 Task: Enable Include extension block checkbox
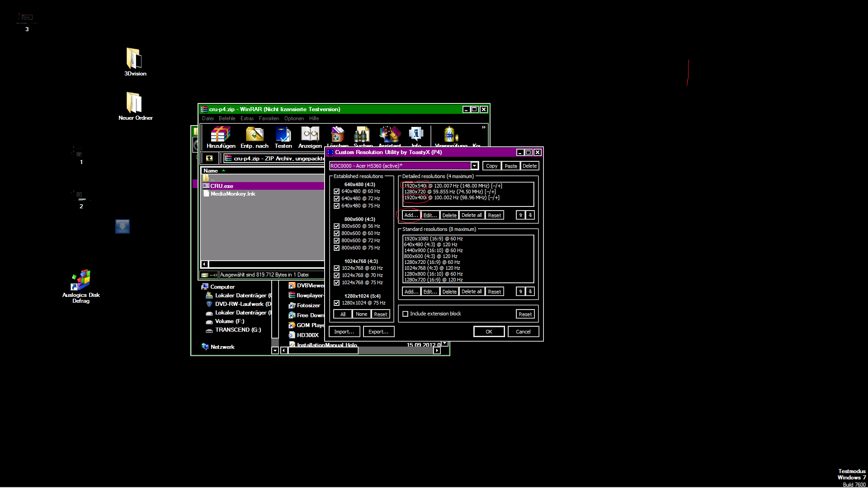click(x=406, y=314)
